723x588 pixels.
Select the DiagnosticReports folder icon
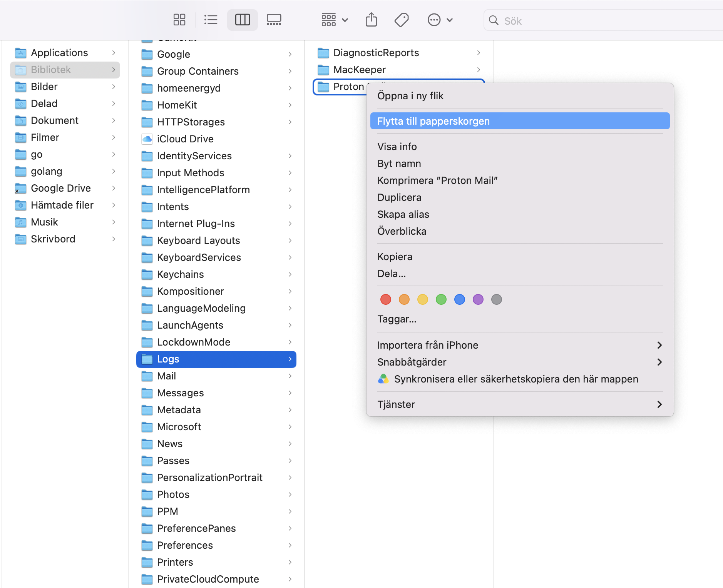(x=323, y=53)
